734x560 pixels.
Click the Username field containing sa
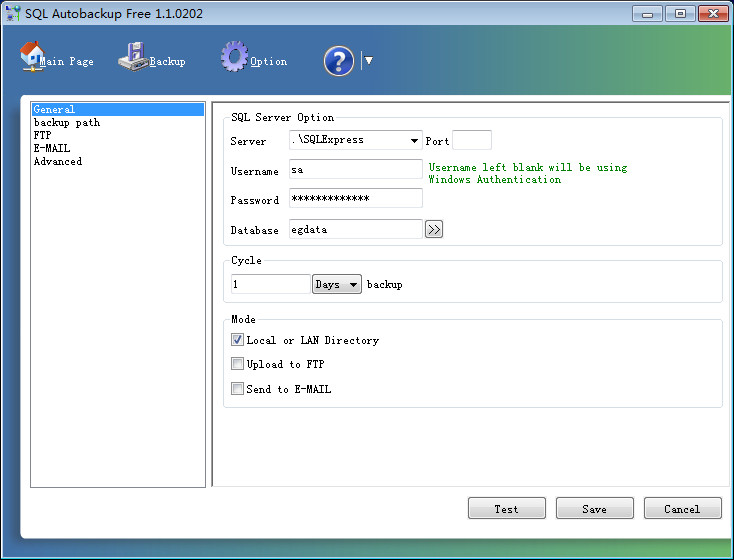point(356,169)
